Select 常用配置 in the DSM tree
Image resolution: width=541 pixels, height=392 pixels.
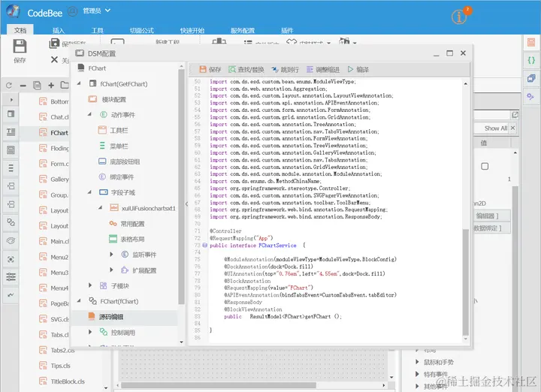coord(132,224)
